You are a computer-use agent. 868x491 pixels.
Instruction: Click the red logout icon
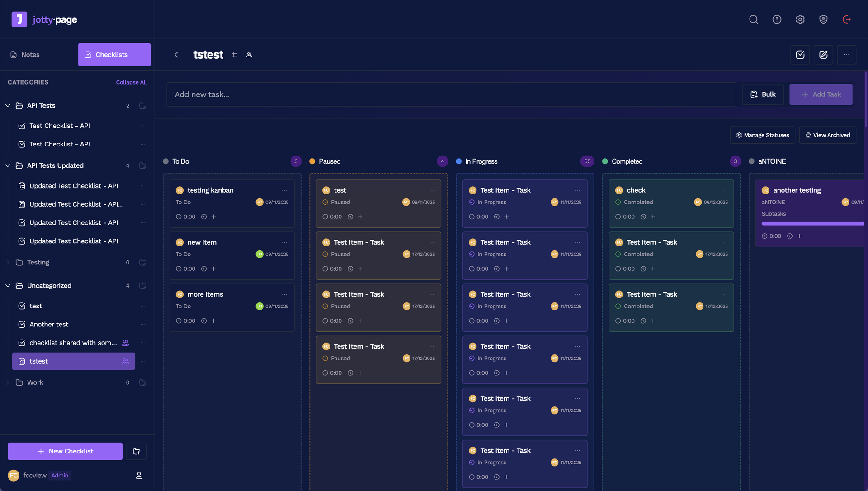tap(847, 19)
